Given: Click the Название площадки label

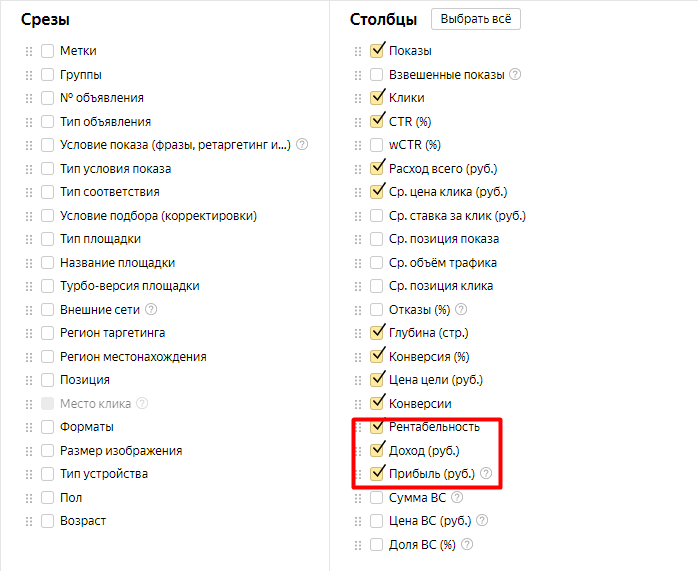Looking at the screenshot, I should coord(118,263).
